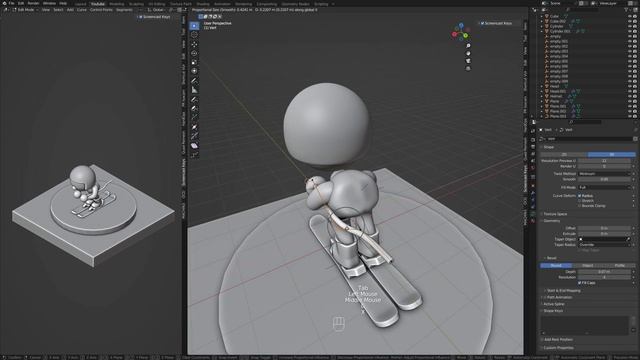Image resolution: width=640 pixels, height=360 pixels.
Task: Expand the Path Animation panel
Action: pyautogui.click(x=559, y=297)
